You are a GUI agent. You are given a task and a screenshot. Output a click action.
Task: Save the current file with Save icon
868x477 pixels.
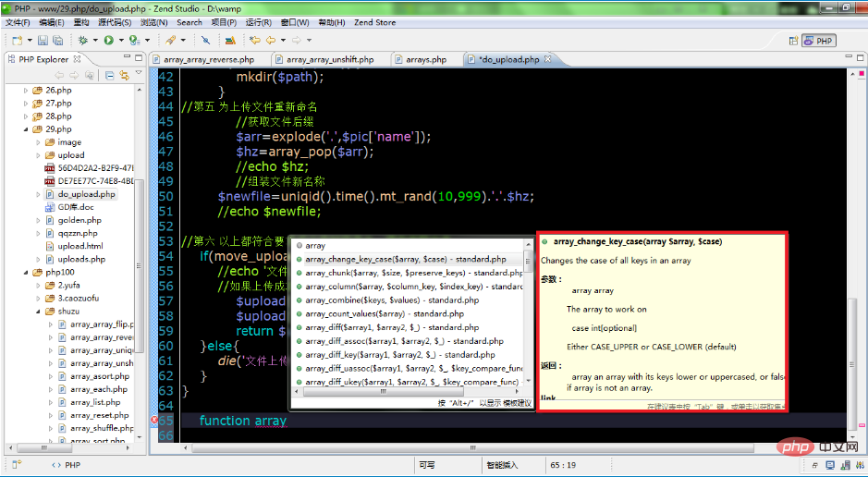point(43,41)
